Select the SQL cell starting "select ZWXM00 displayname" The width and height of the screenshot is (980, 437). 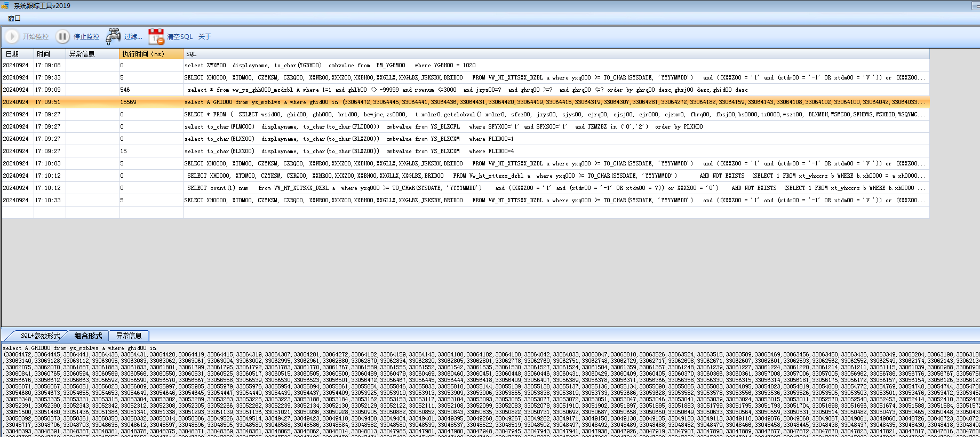[x=556, y=65]
